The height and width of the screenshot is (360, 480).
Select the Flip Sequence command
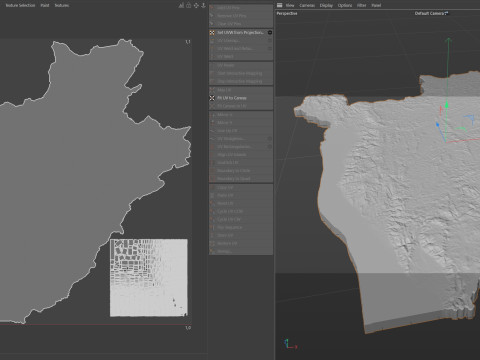pos(241,227)
